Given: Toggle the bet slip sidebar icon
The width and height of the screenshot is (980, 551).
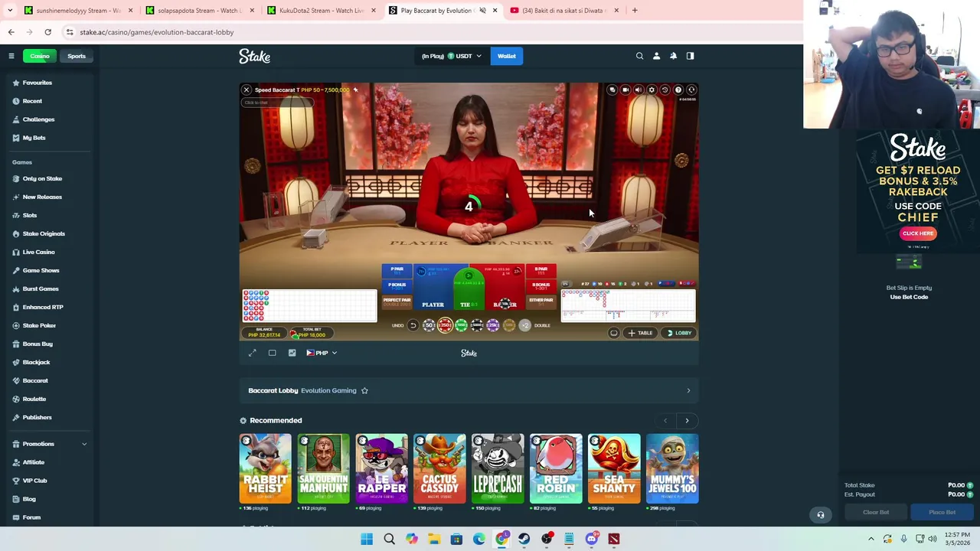Looking at the screenshot, I should click(690, 56).
